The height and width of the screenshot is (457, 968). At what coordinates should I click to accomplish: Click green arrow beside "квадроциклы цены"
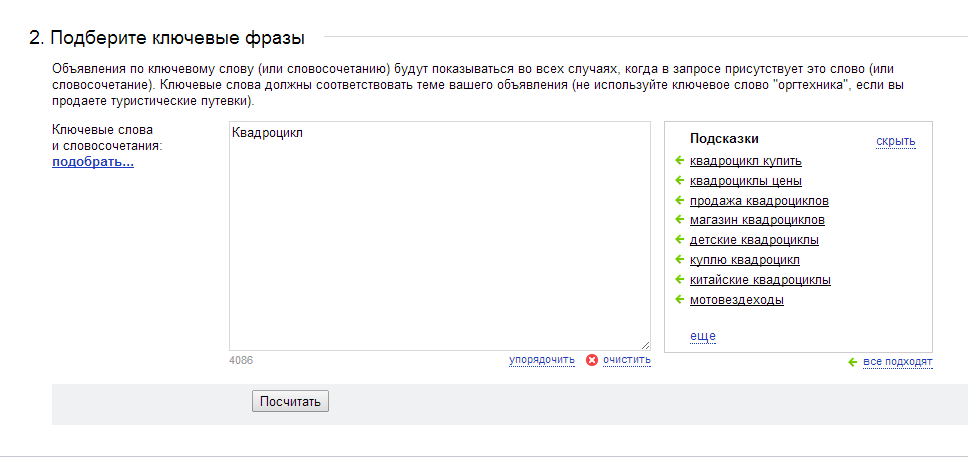678,181
